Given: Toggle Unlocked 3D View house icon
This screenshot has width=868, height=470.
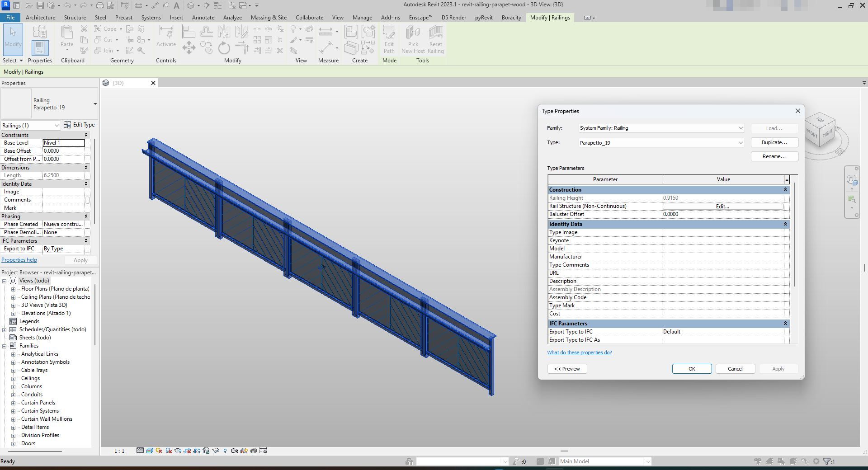Looking at the screenshot, I should 206,451.
